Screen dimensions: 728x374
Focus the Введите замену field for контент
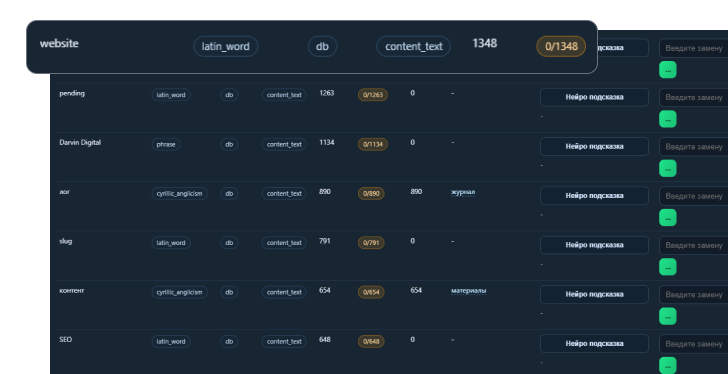[x=694, y=294]
